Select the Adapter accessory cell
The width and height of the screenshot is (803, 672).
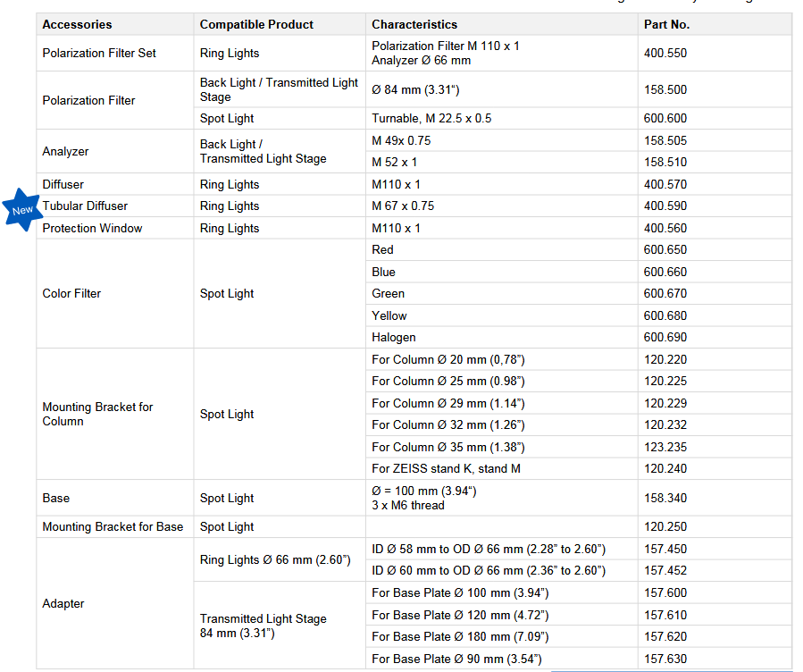coord(63,604)
